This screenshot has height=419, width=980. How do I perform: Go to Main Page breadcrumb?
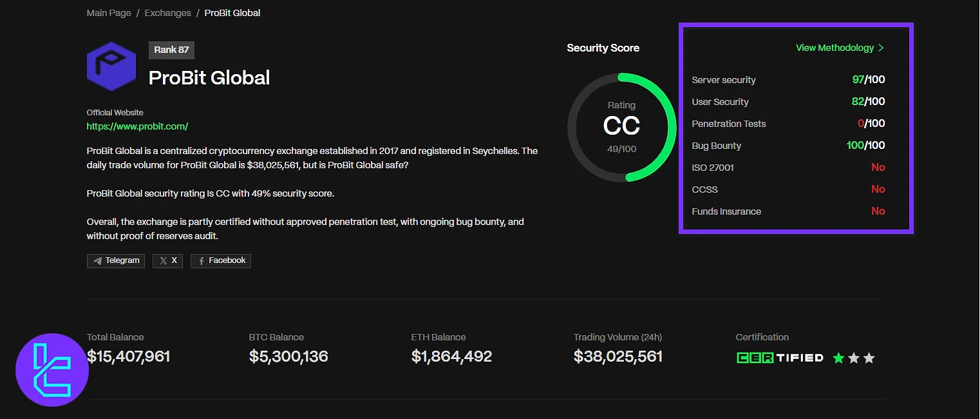[109, 13]
